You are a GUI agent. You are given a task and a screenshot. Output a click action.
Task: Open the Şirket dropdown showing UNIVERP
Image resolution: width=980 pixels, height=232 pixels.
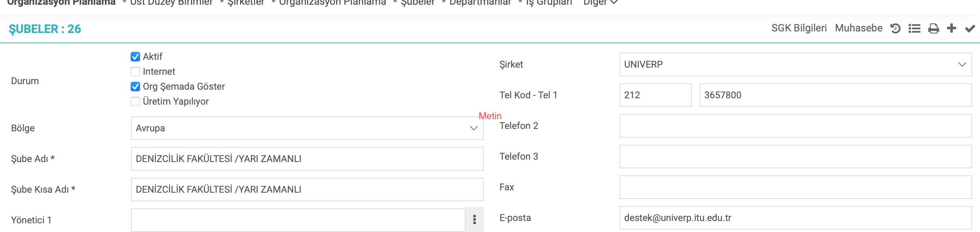coord(795,64)
